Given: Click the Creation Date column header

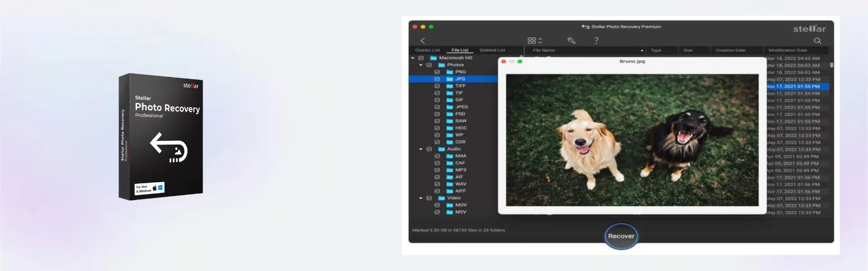Looking at the screenshot, I should [x=736, y=50].
